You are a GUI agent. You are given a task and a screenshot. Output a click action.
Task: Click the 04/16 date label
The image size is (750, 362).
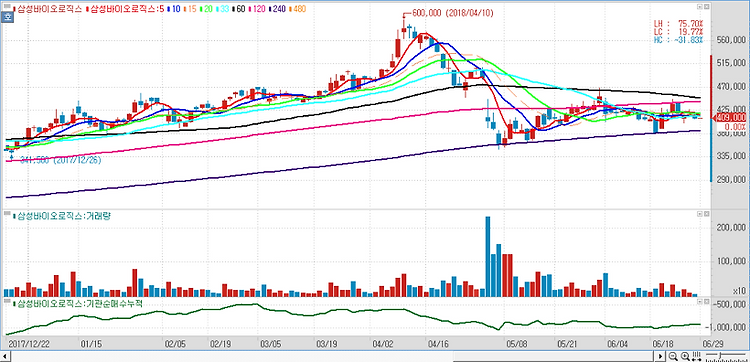[437, 343]
